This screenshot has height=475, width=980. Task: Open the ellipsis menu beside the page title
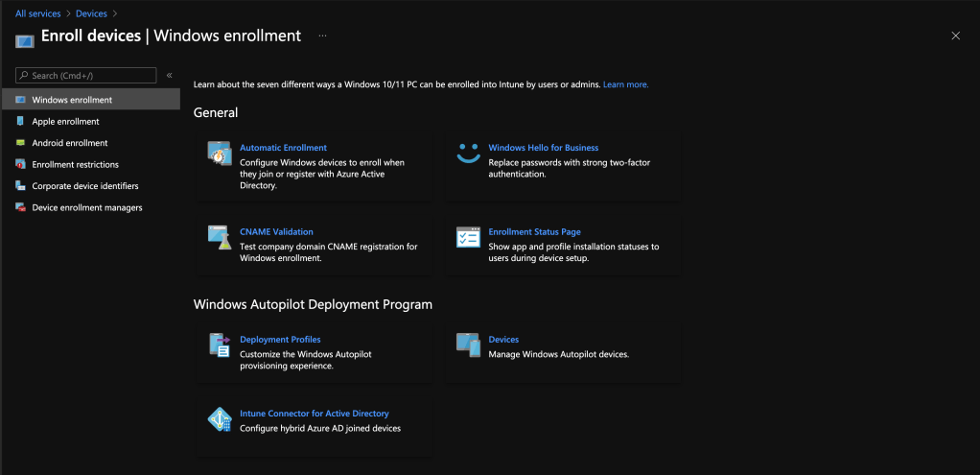click(x=322, y=36)
